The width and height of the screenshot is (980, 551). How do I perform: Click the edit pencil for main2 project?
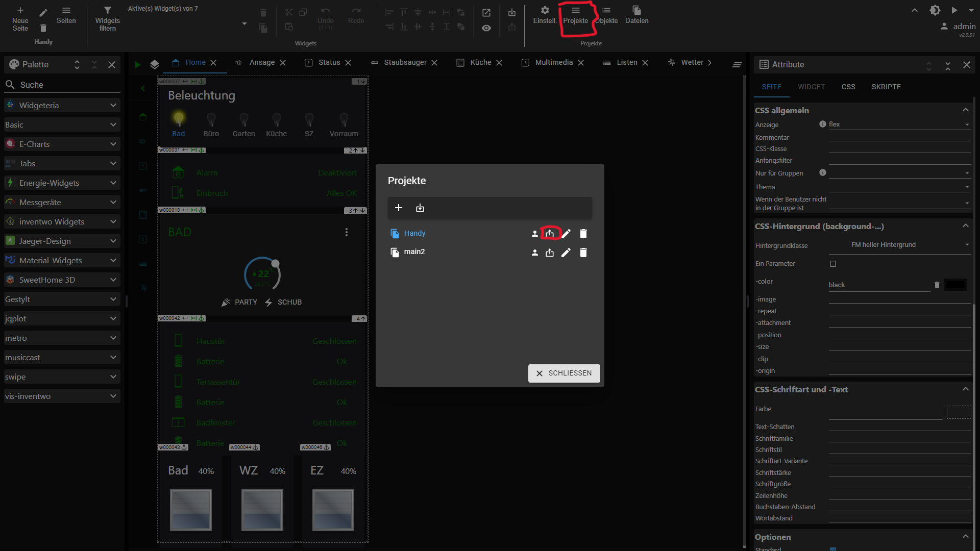(566, 253)
